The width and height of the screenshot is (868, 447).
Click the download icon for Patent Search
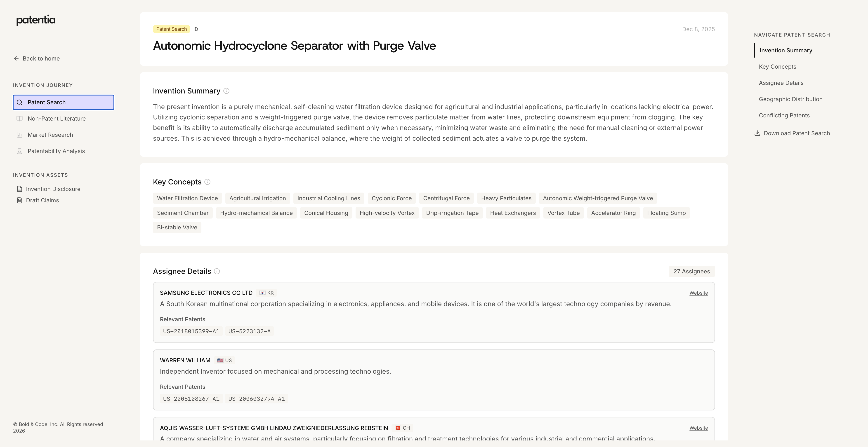pos(757,133)
